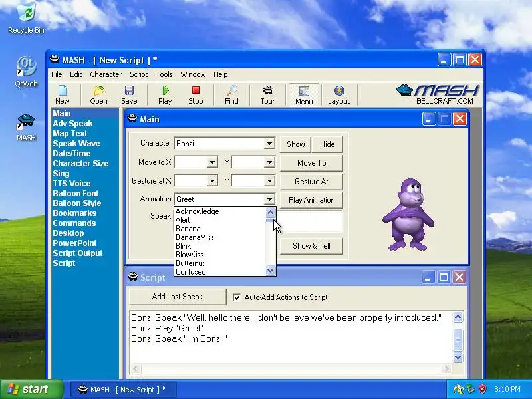
Task: Expand the Gesture at X dropdown
Action: [212, 181]
